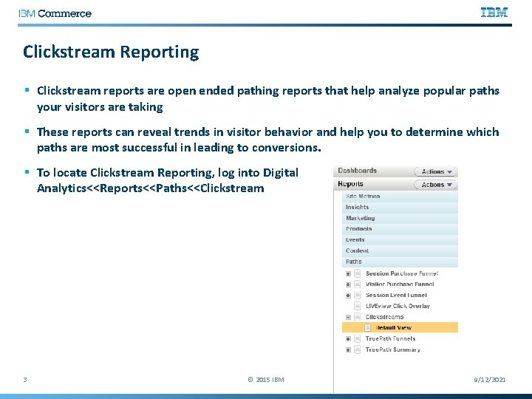The width and height of the screenshot is (532, 399).
Task: Click the TruePath Summary document icon
Action: (x=358, y=349)
